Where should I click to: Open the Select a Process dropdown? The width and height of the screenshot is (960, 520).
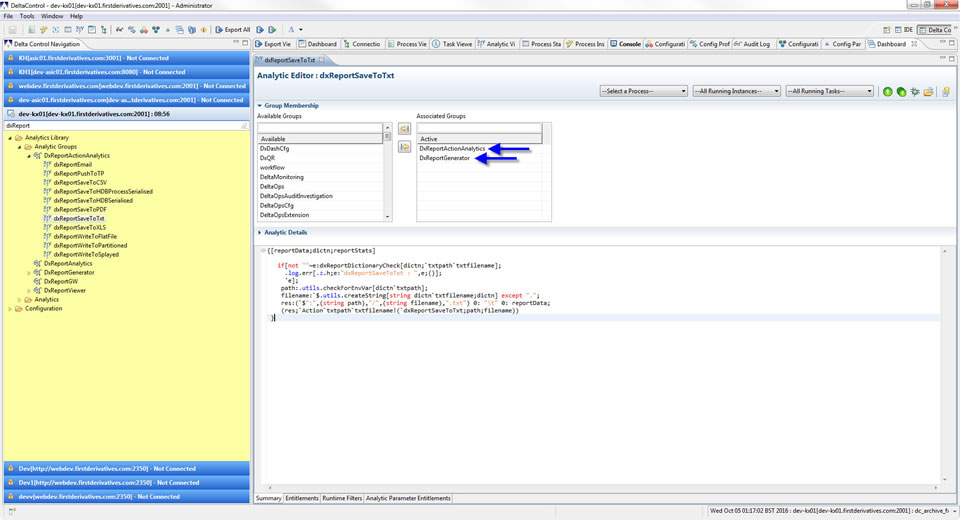coord(643,91)
